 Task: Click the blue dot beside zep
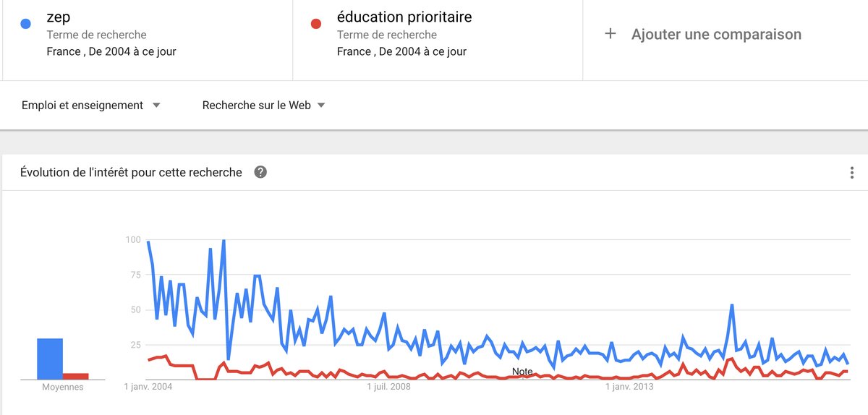coord(26,23)
